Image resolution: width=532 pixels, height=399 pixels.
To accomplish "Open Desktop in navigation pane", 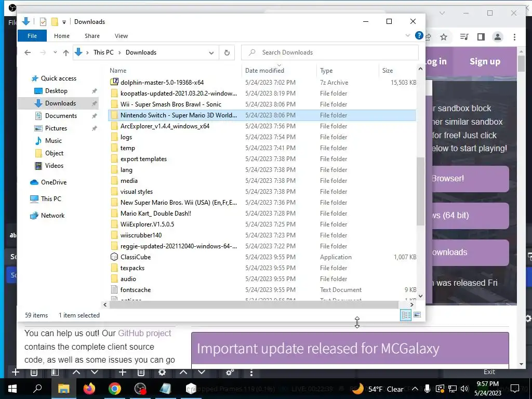I will [56, 91].
